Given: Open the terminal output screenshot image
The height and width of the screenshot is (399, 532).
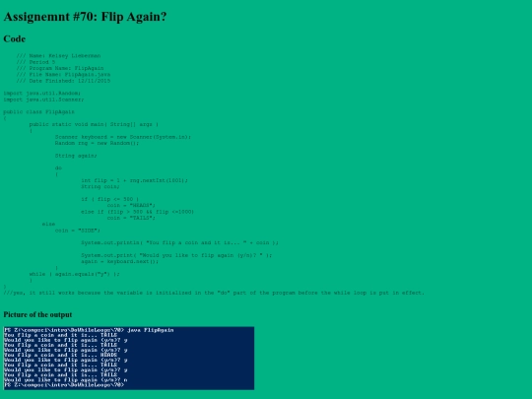Looking at the screenshot, I should tap(129, 359).
